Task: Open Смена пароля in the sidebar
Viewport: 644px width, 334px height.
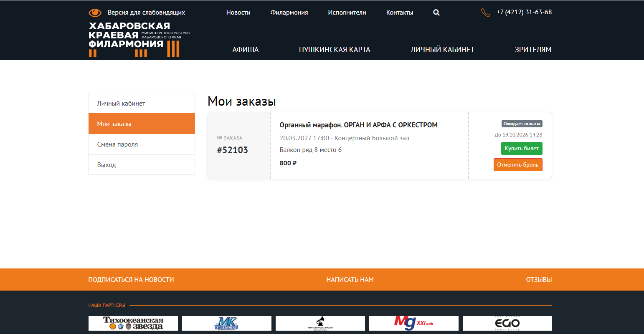Action: [x=142, y=144]
